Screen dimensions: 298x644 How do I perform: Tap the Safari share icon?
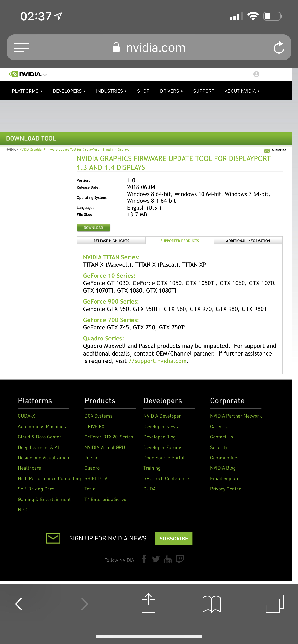[x=148, y=603]
